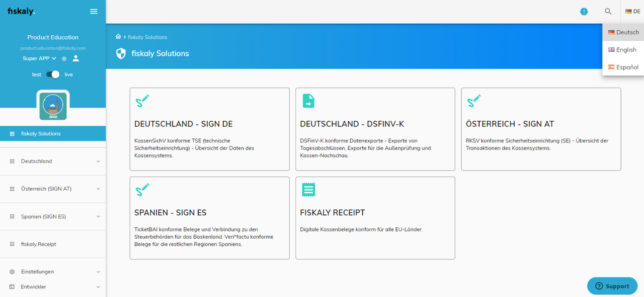Click the German flag in the top bar
644x297 pixels.
click(628, 11)
